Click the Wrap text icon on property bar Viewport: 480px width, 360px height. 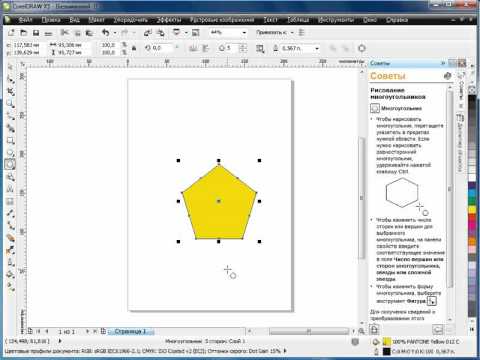[260, 49]
